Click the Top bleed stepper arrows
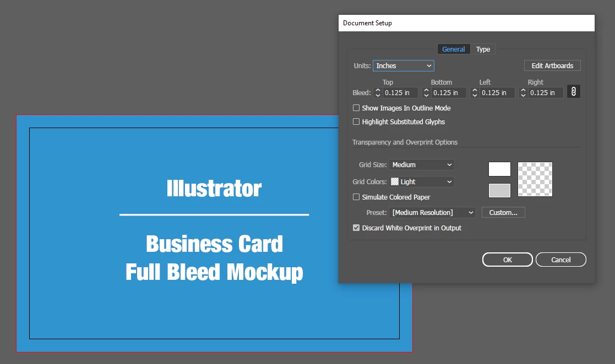 pos(378,92)
